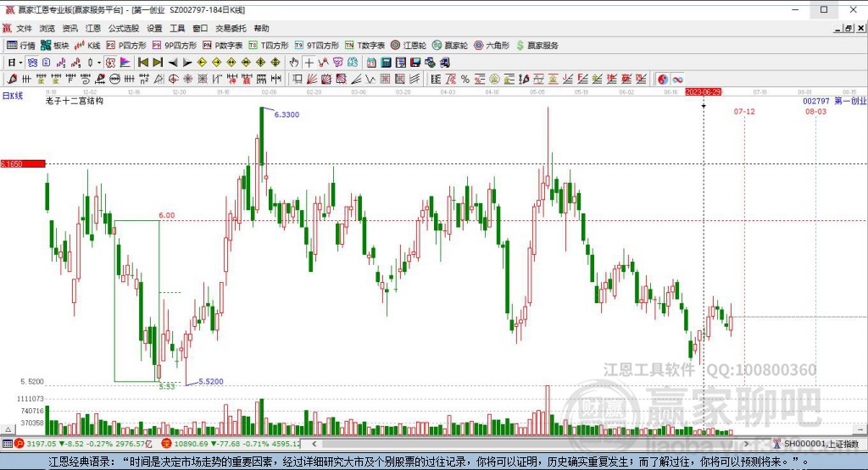Open the 交易委托 menu

tap(231, 28)
